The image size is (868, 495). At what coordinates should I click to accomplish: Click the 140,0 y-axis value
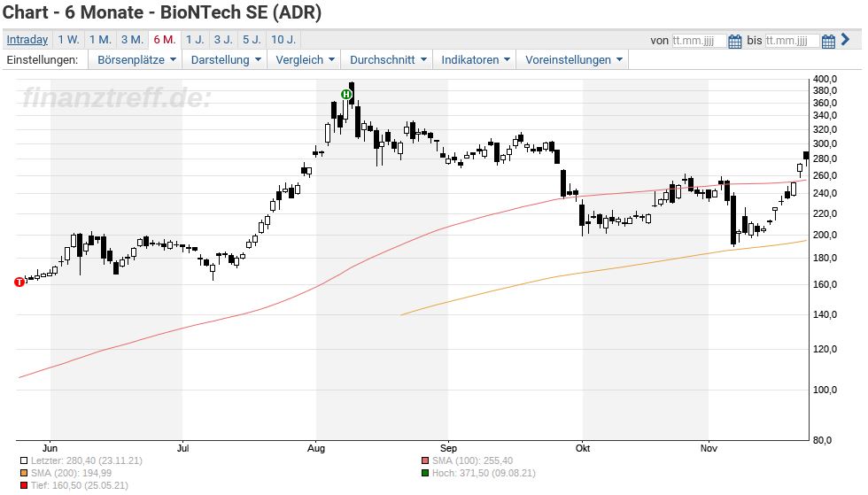point(825,314)
